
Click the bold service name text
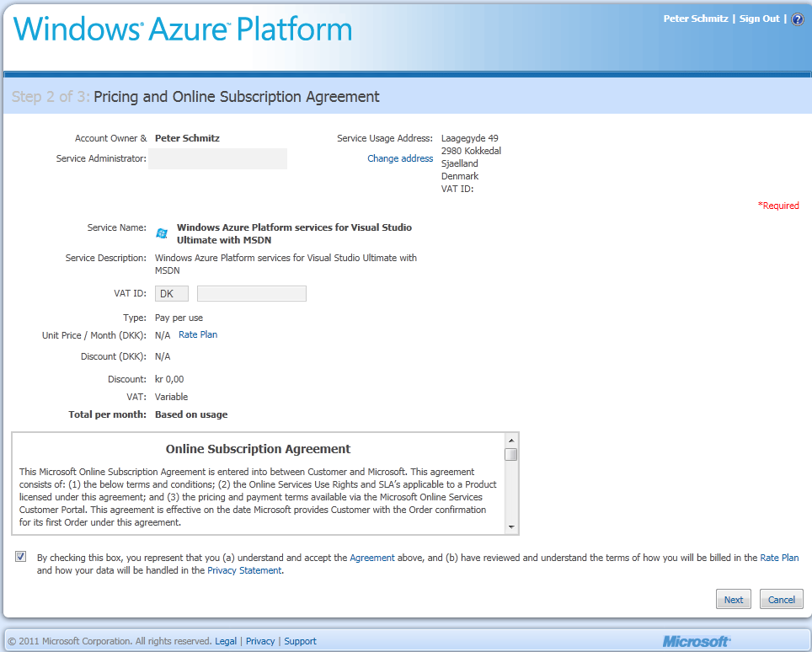294,233
